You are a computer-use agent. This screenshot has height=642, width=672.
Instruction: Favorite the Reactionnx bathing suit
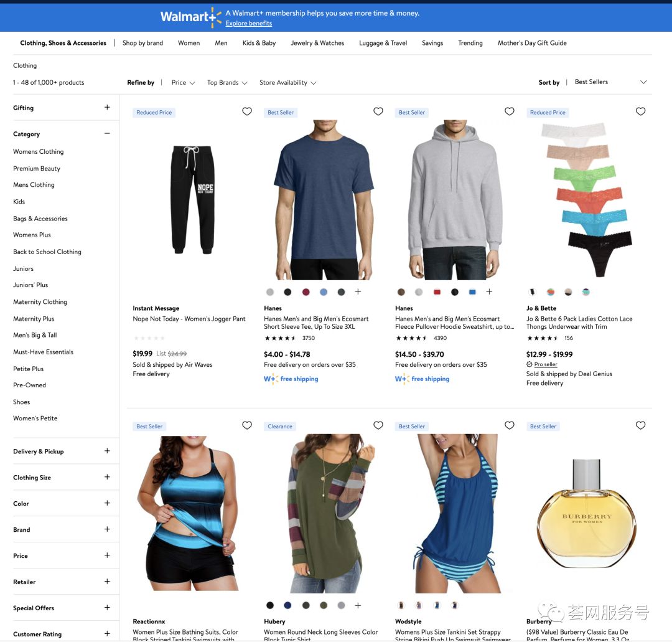(247, 425)
